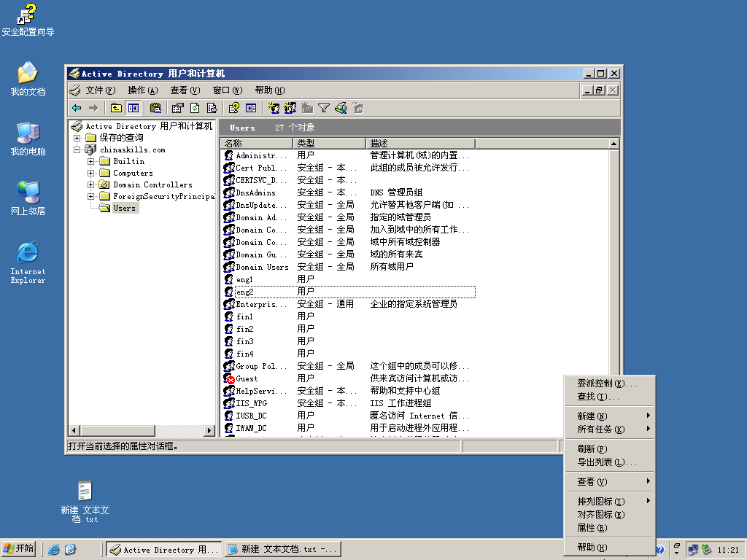
Task: Click the Internet Explorer desktop icon
Action: click(x=28, y=262)
